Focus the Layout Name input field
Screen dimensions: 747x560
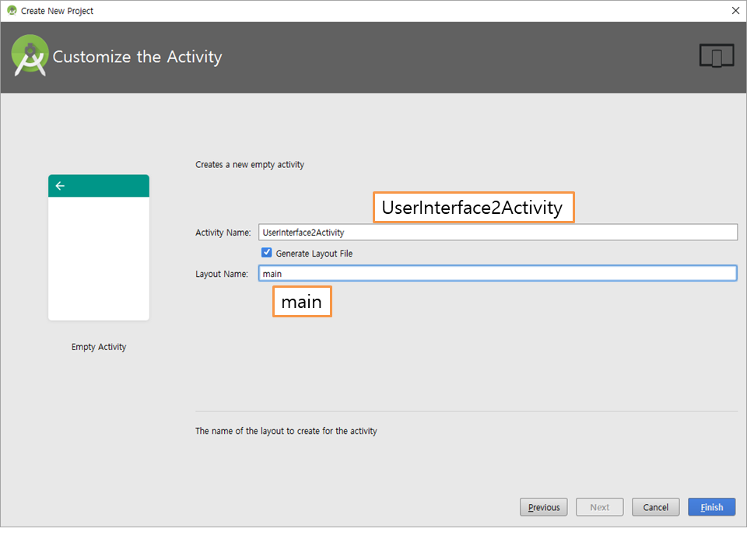tap(498, 273)
